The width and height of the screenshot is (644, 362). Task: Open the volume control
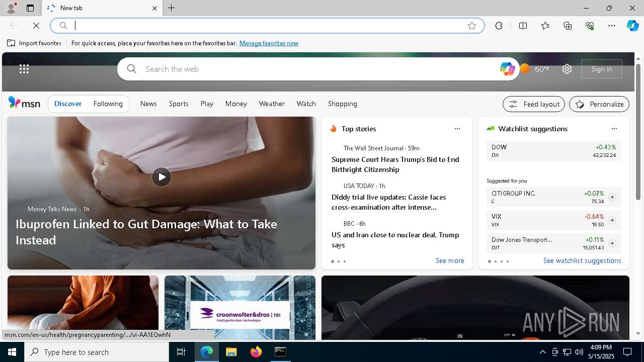click(579, 352)
